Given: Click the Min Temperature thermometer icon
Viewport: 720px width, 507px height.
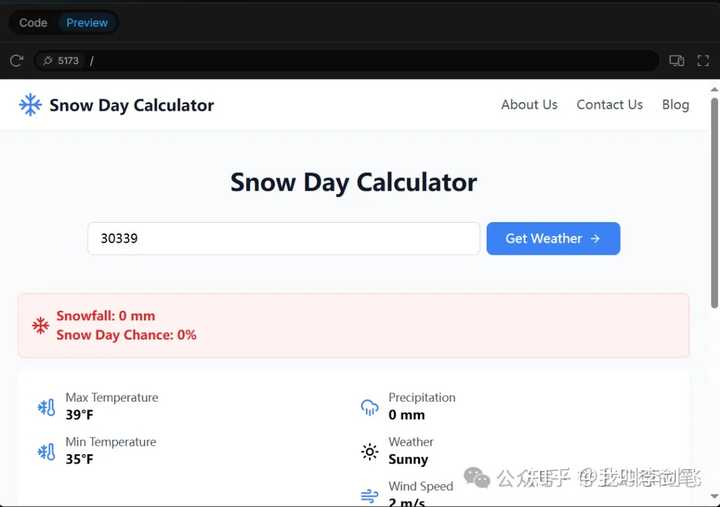Looking at the screenshot, I should (x=46, y=452).
